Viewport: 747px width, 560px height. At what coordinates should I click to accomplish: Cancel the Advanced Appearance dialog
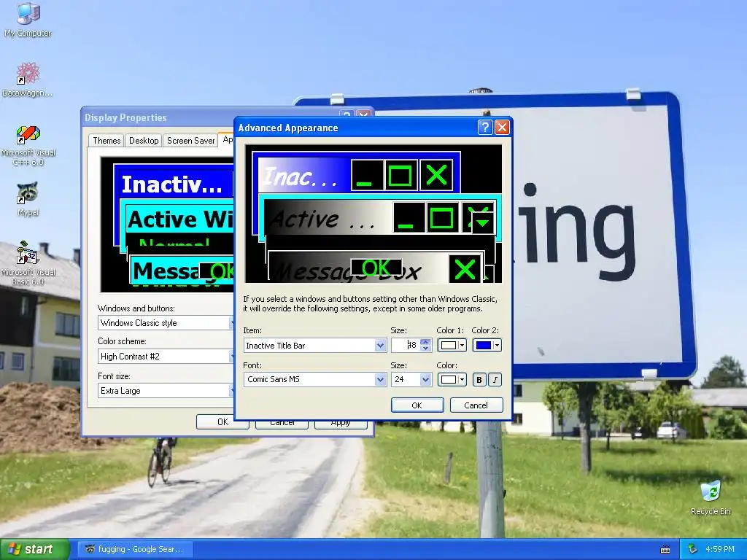(476, 405)
